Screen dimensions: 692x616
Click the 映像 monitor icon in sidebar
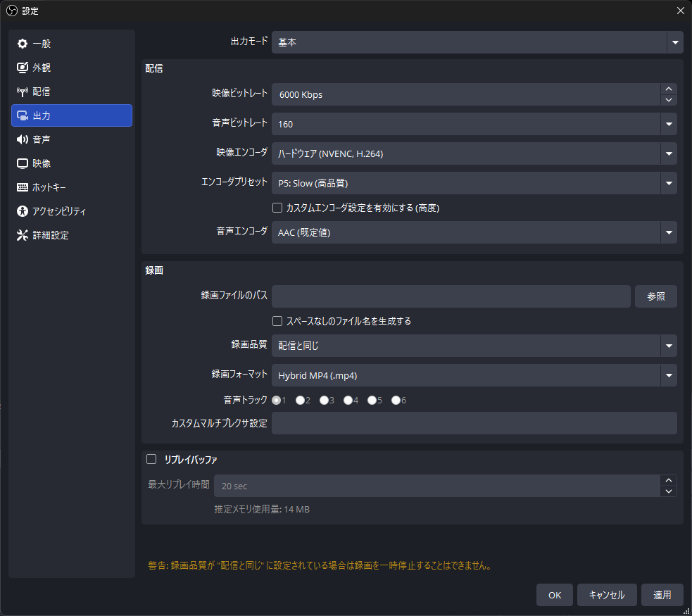click(22, 164)
